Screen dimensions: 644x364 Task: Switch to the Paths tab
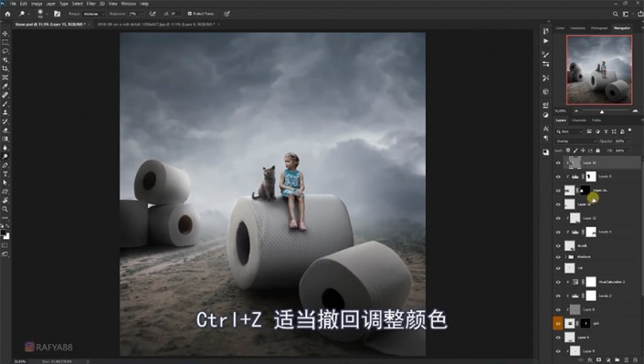click(x=596, y=120)
